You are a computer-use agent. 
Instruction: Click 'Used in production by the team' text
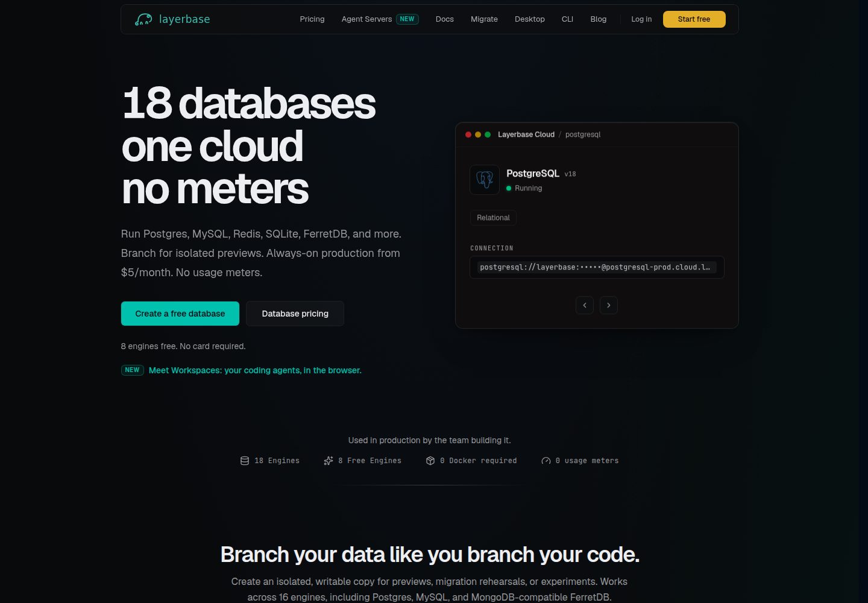(429, 440)
